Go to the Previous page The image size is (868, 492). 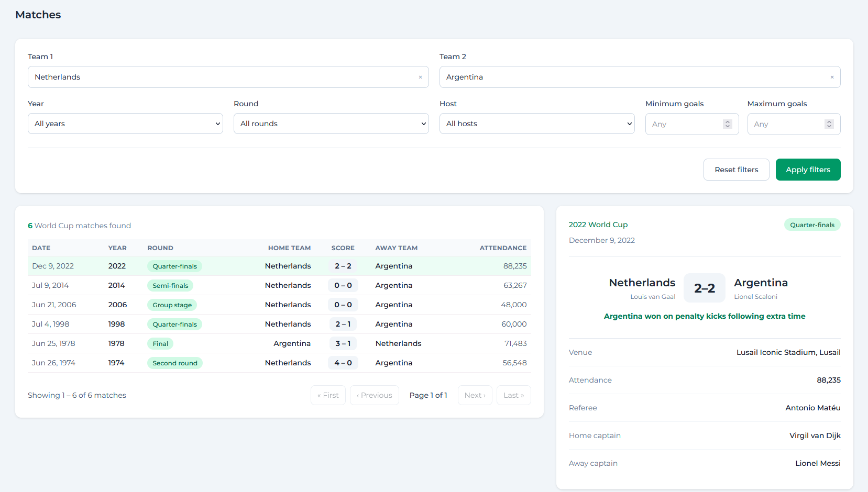pos(375,395)
